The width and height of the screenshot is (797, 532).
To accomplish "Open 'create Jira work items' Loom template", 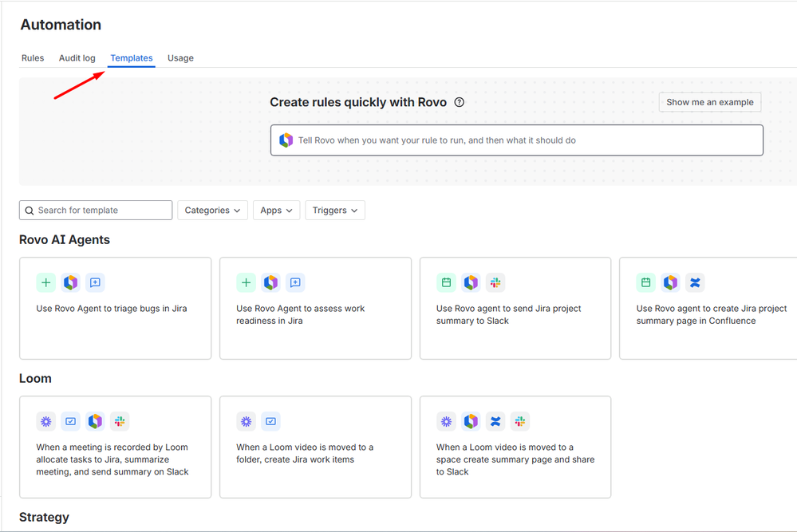I will (315, 447).
